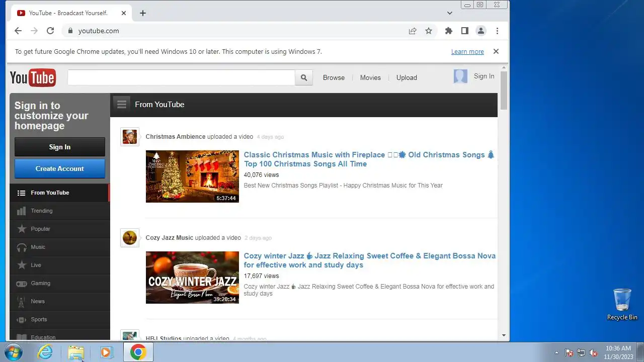This screenshot has width=644, height=362.
Task: Select the Live star icon
Action: 22,265
